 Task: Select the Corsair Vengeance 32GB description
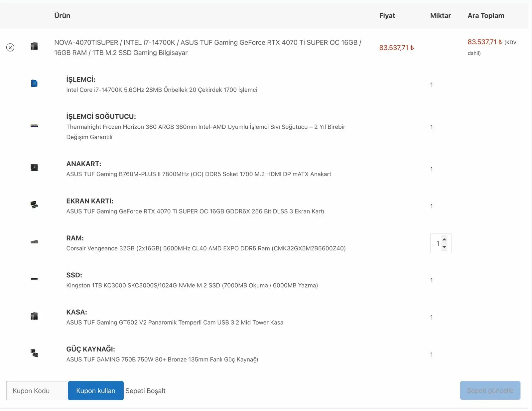(206, 248)
